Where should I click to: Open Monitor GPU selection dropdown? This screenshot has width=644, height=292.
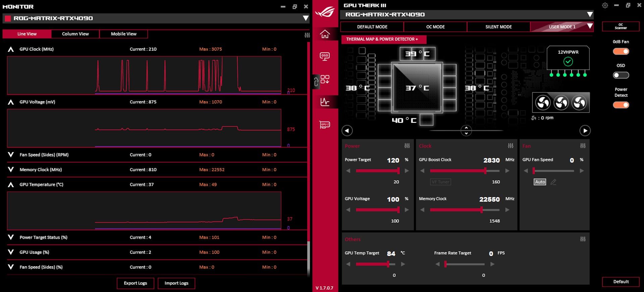(306, 18)
